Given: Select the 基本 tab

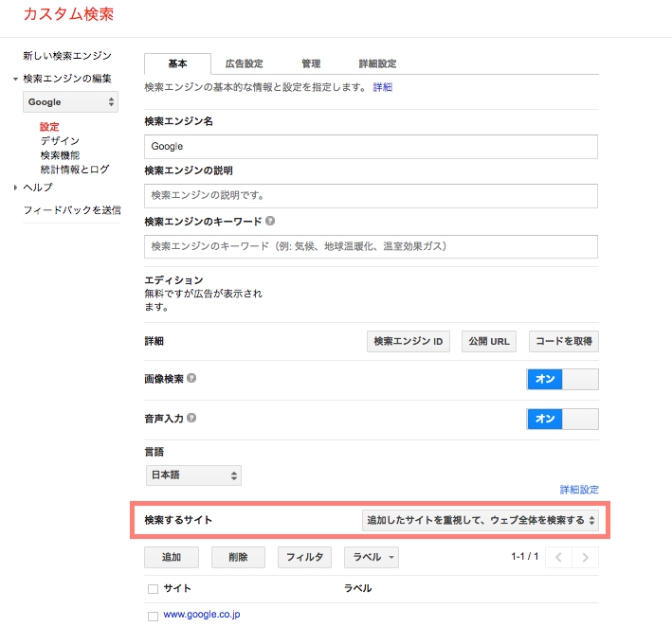Looking at the screenshot, I should (x=177, y=63).
